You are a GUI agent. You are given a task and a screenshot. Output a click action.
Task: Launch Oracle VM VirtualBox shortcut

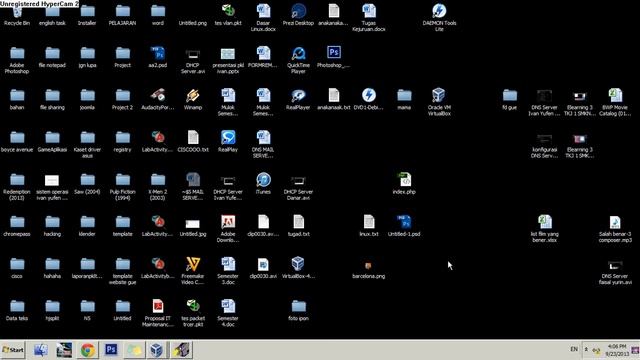[439, 102]
